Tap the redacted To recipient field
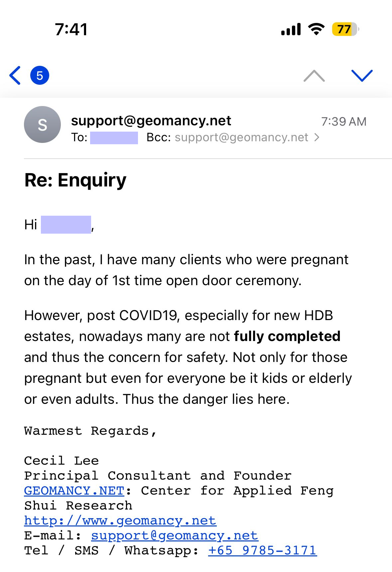The height and width of the screenshot is (572, 392). pos(114,138)
